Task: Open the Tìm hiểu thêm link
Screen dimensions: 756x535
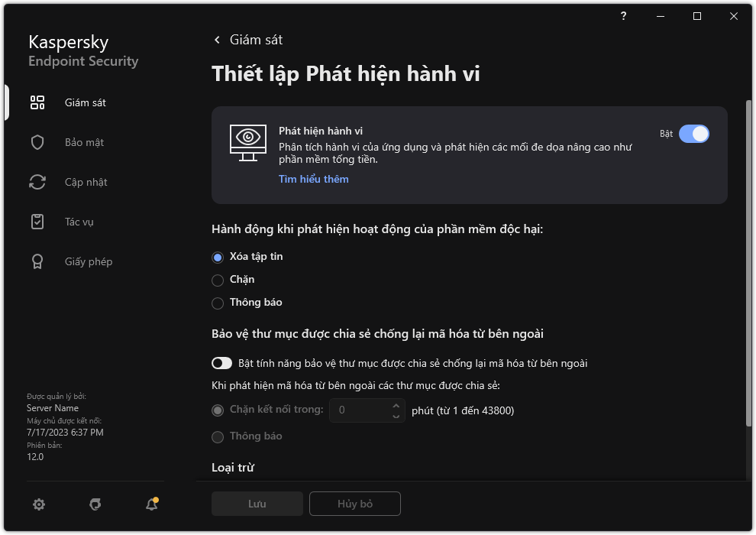Action: click(x=313, y=179)
